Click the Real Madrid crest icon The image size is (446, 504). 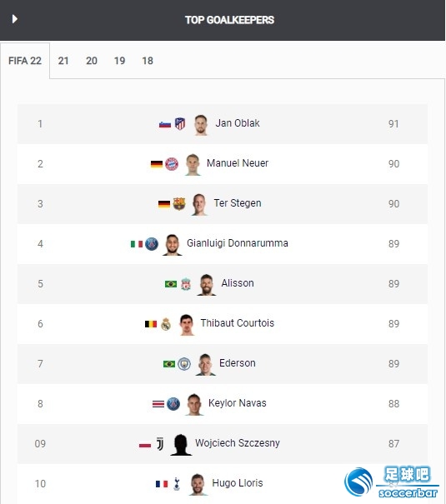tap(166, 324)
